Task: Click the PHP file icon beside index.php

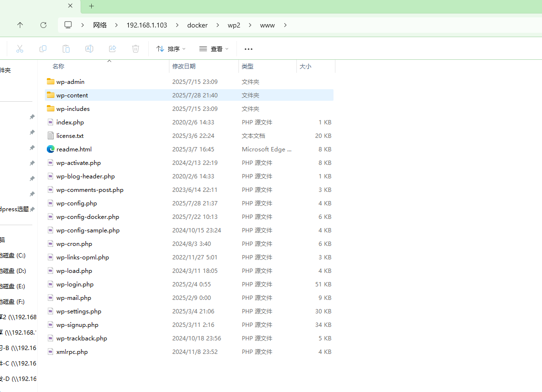Action: (51, 122)
